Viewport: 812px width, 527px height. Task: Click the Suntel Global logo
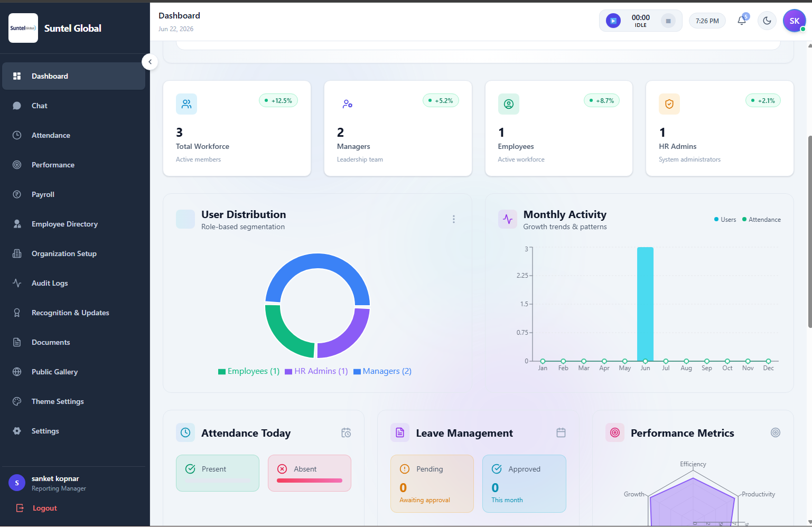[x=23, y=28]
